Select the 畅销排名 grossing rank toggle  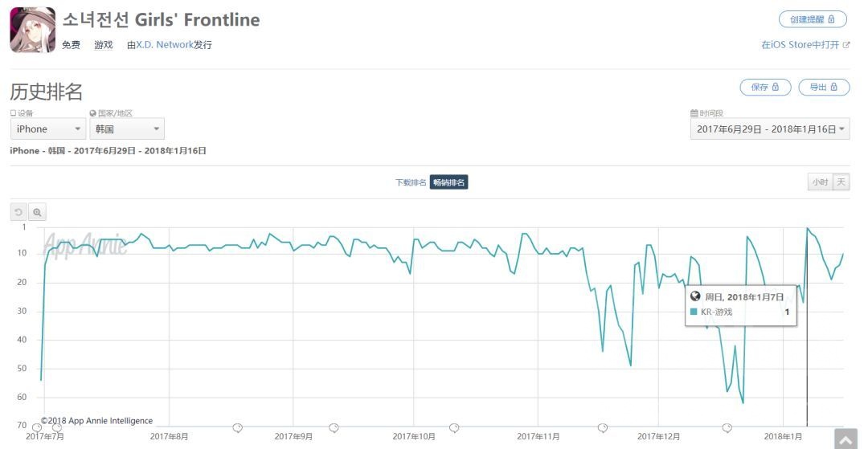pyautogui.click(x=449, y=182)
